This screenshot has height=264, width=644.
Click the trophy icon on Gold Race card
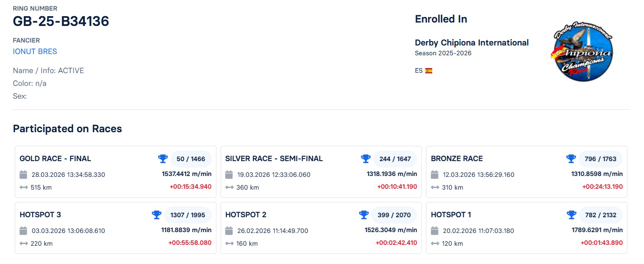click(163, 158)
